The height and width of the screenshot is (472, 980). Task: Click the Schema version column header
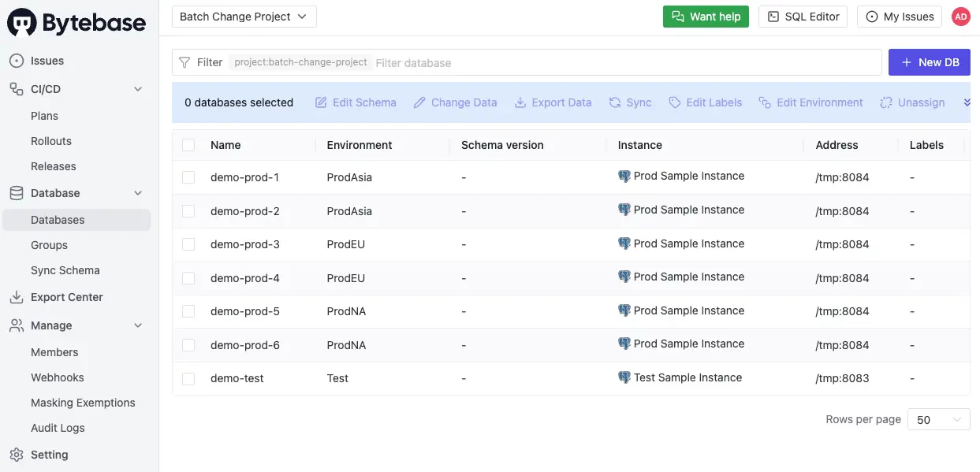click(x=502, y=145)
